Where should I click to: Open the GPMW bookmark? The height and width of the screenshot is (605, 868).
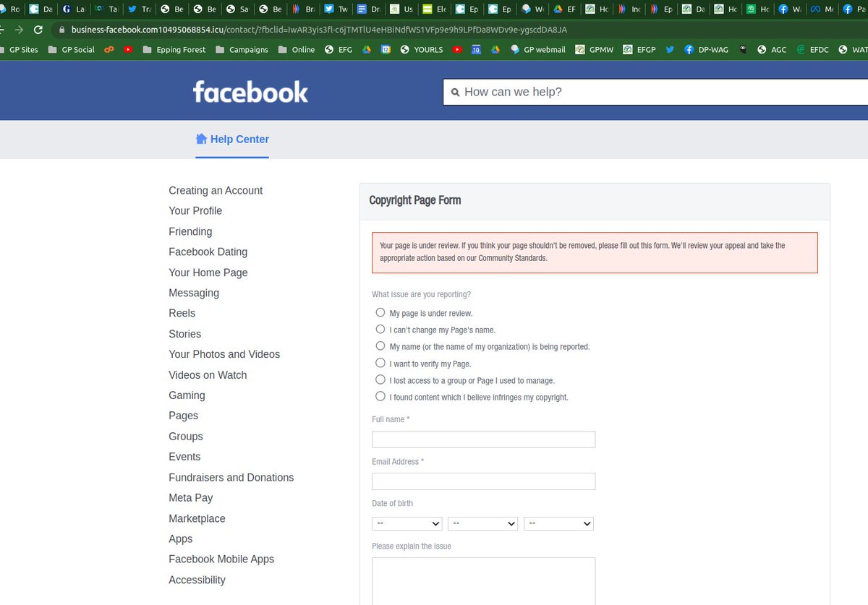coord(595,49)
